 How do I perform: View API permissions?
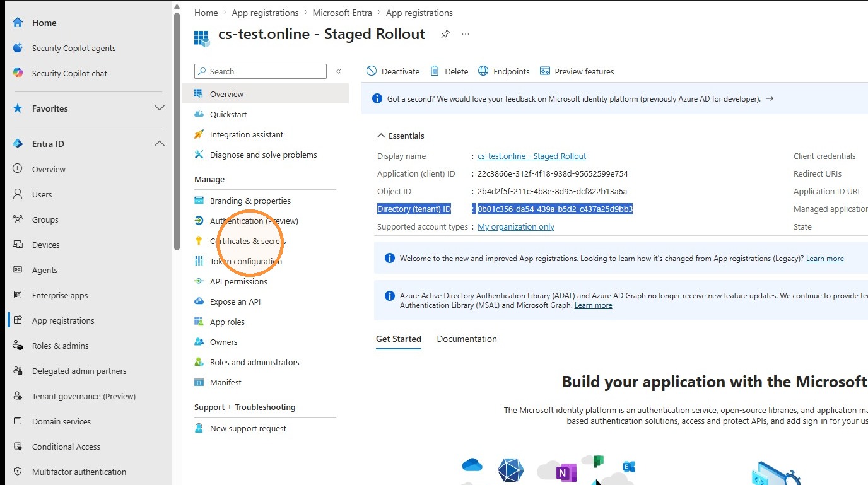pyautogui.click(x=238, y=281)
